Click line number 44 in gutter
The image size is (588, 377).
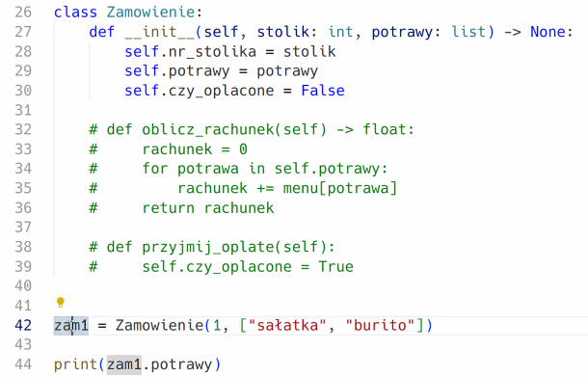(x=23, y=364)
